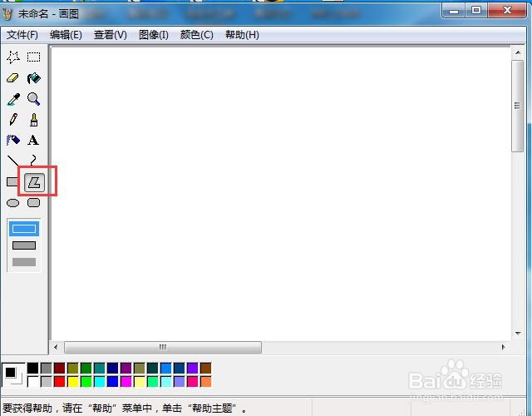This screenshot has width=532, height=416.
Task: Click the vertical scrollbar down arrow
Action: [518, 333]
